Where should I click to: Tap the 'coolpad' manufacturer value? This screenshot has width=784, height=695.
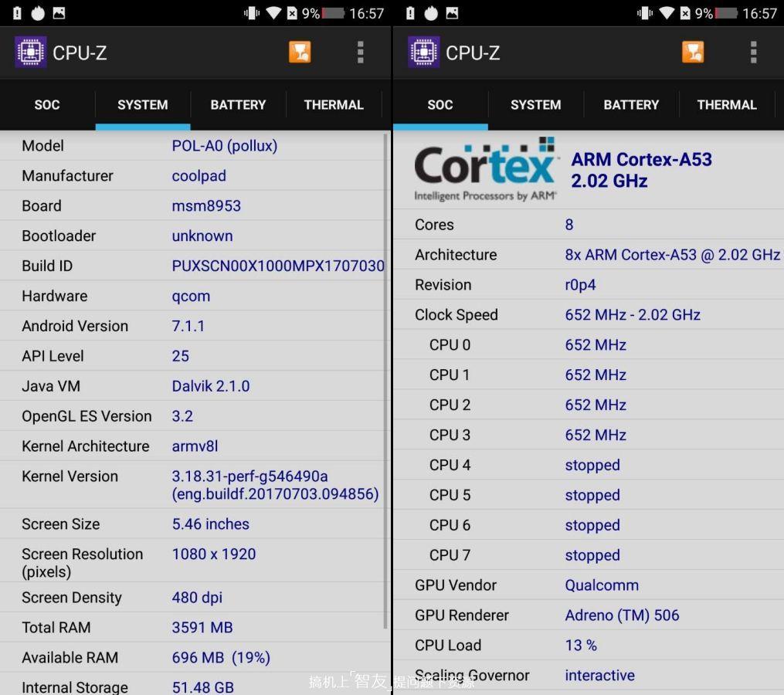coord(199,176)
